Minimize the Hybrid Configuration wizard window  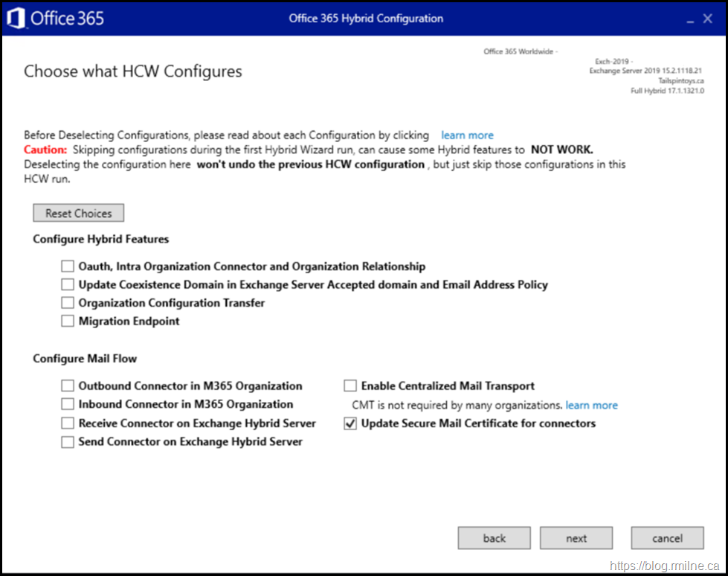tap(687, 19)
